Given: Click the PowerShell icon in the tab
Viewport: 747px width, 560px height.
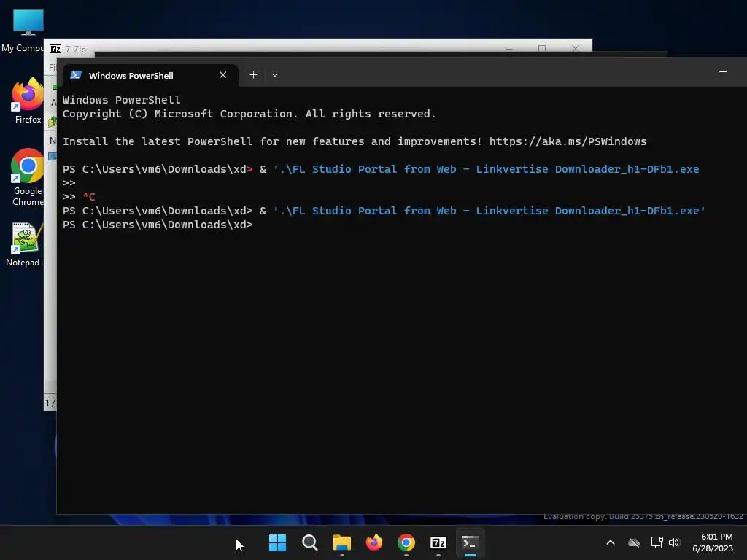Looking at the screenshot, I should [76, 75].
